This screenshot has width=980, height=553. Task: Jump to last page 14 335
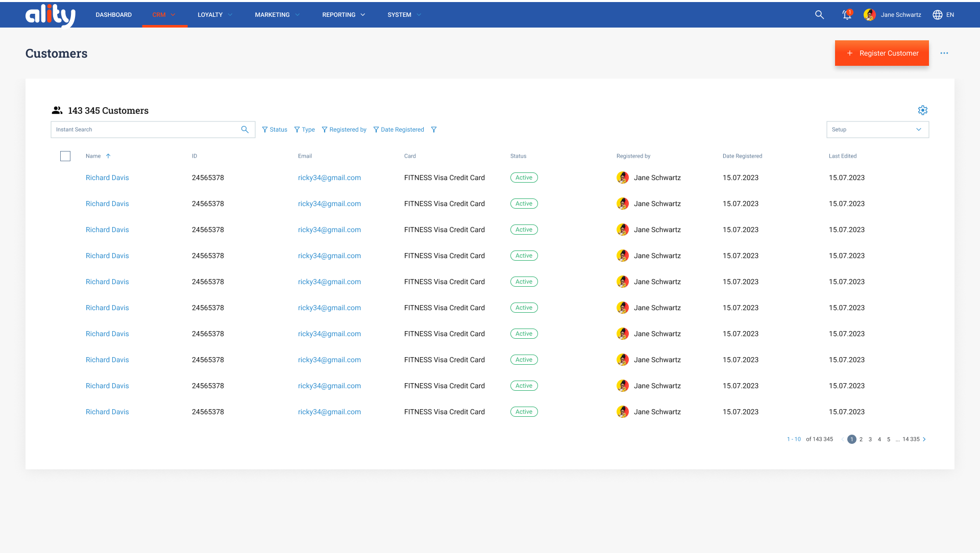coord(911,439)
